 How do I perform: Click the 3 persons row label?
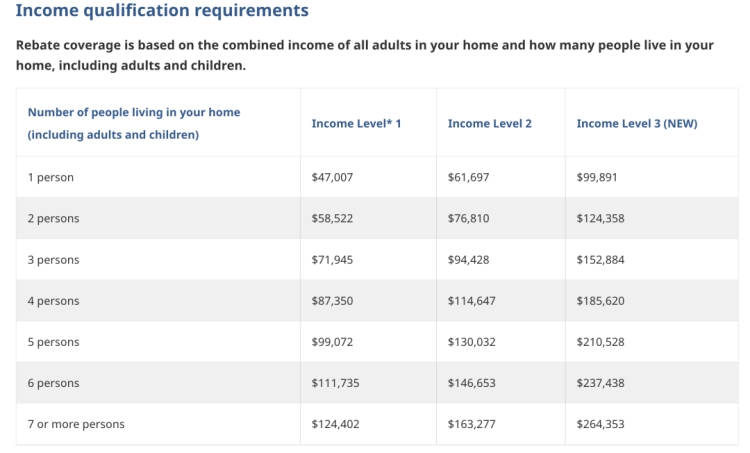click(53, 260)
